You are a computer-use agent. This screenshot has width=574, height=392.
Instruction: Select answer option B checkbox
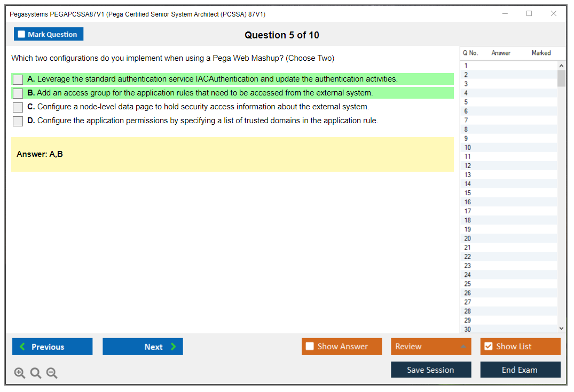tap(18, 93)
